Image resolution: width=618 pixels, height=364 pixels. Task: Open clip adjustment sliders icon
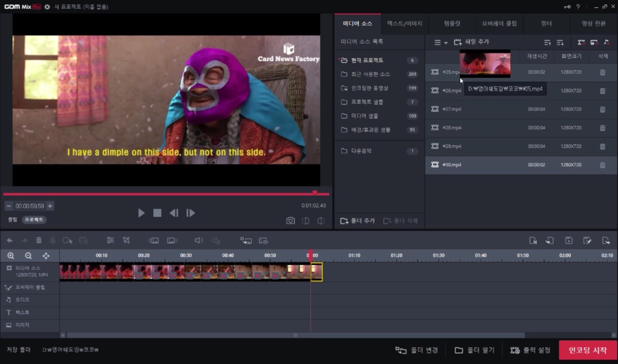click(x=110, y=240)
